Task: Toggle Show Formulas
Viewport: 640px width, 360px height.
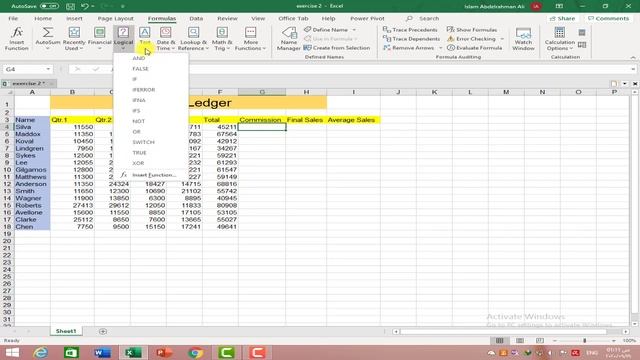Action: coord(472,30)
